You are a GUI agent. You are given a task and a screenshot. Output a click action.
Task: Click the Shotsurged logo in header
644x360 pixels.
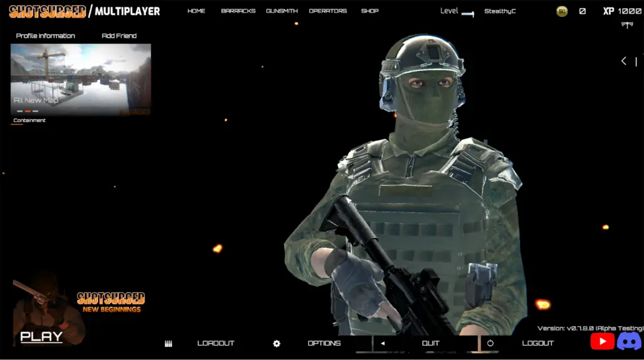click(47, 11)
